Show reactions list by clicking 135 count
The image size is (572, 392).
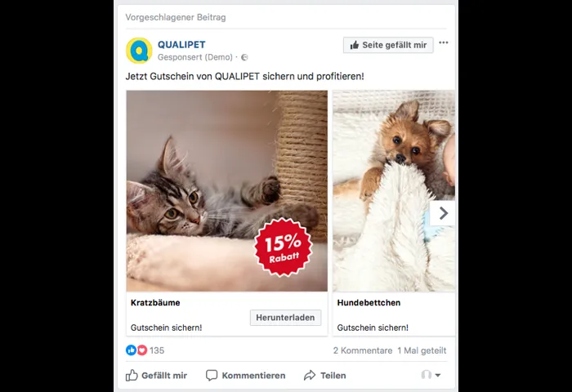[x=157, y=350]
